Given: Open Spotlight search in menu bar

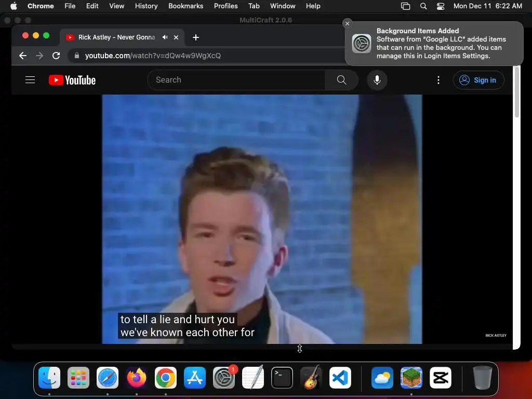Looking at the screenshot, I should 423,6.
